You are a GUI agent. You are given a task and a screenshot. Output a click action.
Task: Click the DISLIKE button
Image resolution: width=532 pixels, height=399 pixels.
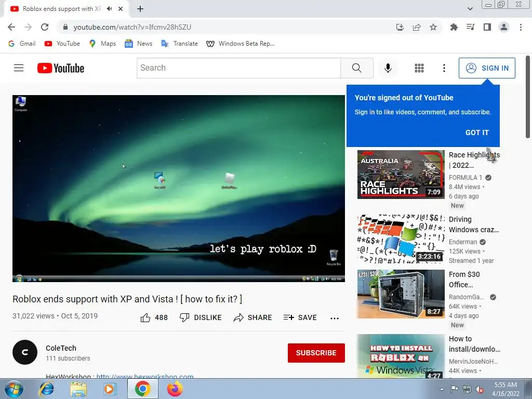pos(201,317)
